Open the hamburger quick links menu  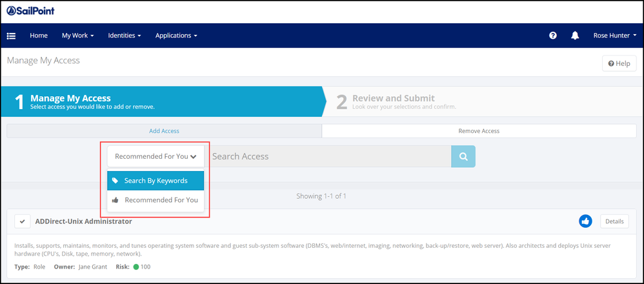click(11, 35)
